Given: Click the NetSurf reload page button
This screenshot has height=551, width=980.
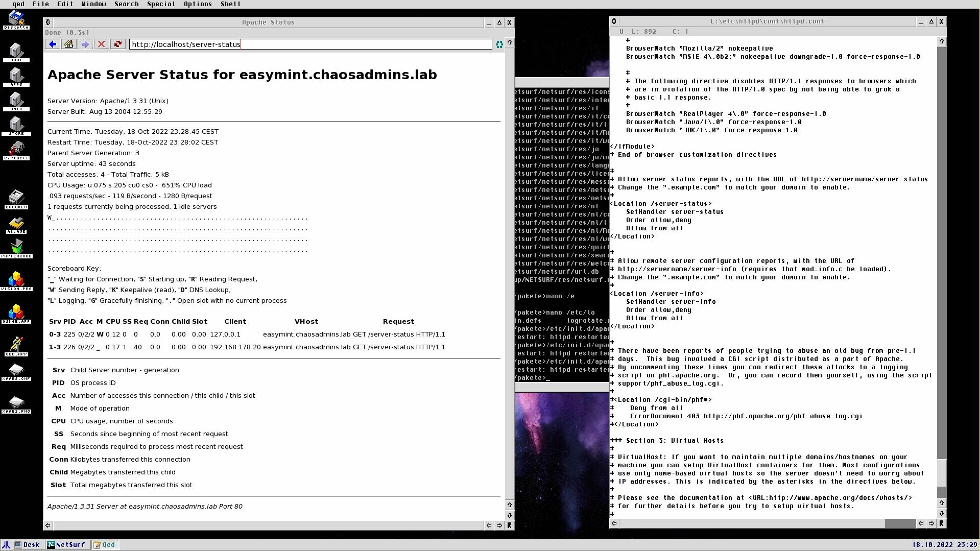Looking at the screenshot, I should [117, 44].
